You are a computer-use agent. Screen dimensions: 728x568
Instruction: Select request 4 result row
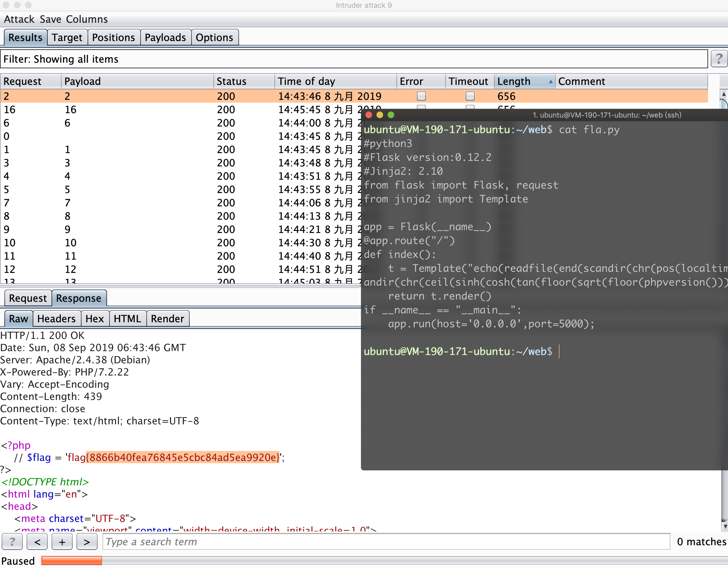point(180,176)
